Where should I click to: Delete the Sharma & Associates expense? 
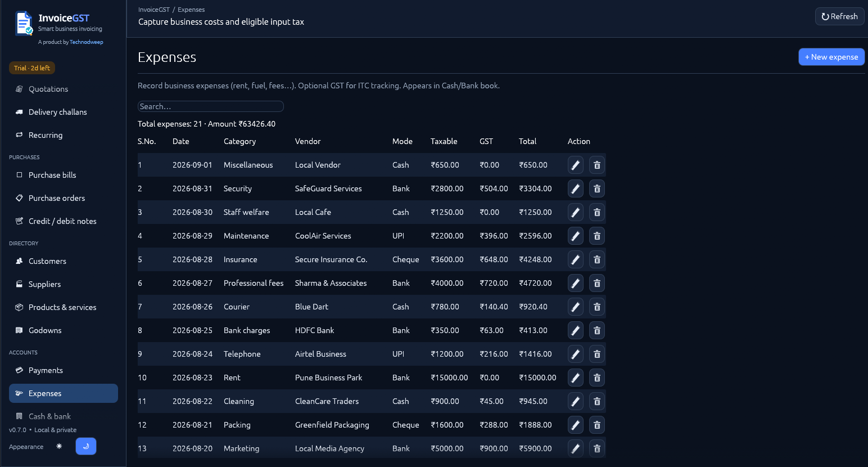[x=597, y=283]
